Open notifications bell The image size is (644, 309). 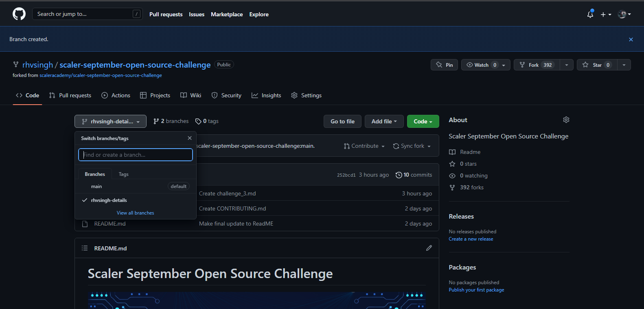point(590,14)
